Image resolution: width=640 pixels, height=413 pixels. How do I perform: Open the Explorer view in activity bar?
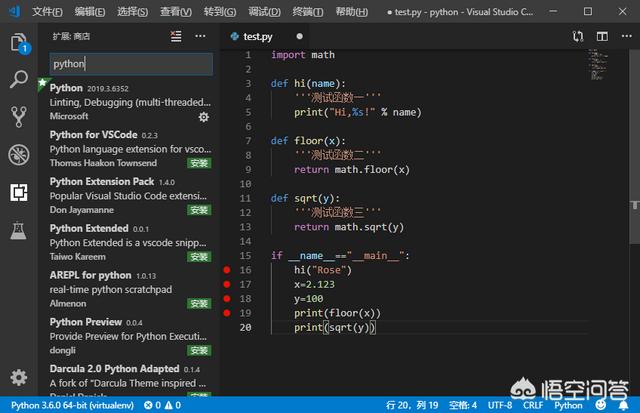click(x=19, y=43)
